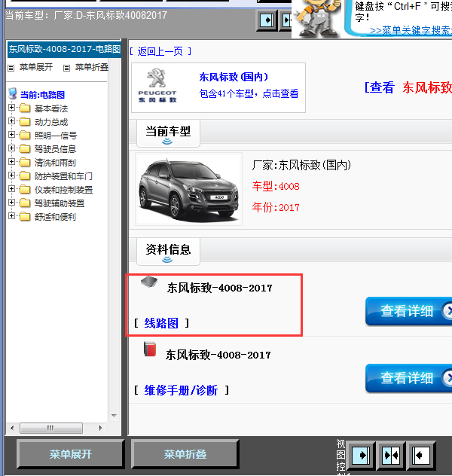This screenshot has width=452, height=476.
Task: Click the 舒适和便利 folder icon
Action: 25,216
